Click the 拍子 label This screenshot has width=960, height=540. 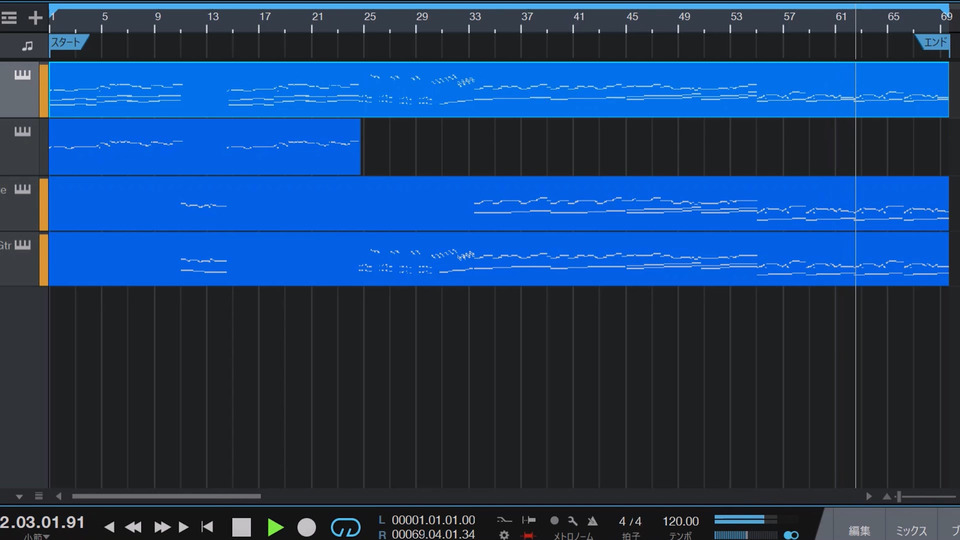[630, 536]
